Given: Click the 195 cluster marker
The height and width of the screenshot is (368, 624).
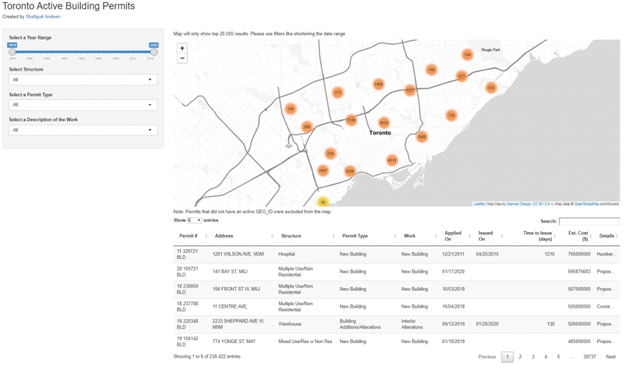Looking at the screenshot, I should click(x=291, y=109).
